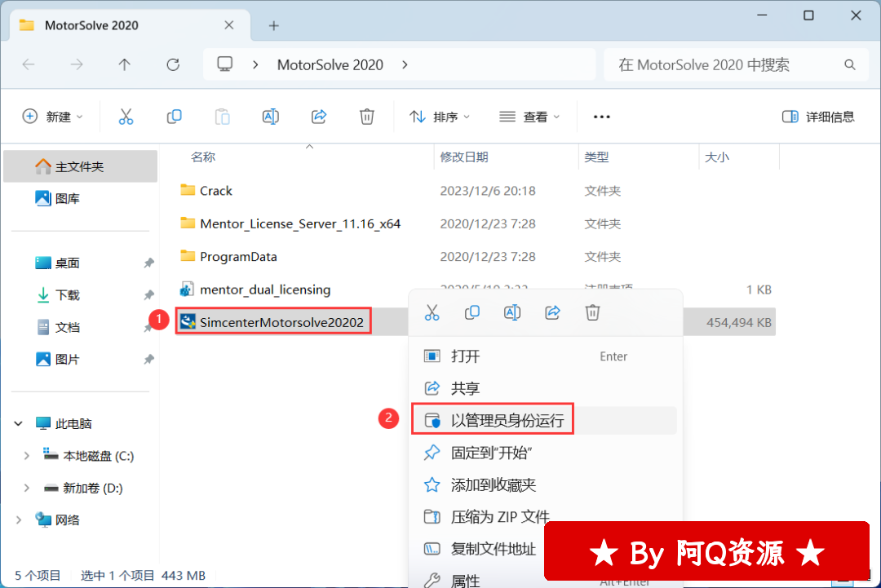Screen dimensions: 881x588
Task: Click the Copy icon in the context menu
Action: [x=472, y=312]
